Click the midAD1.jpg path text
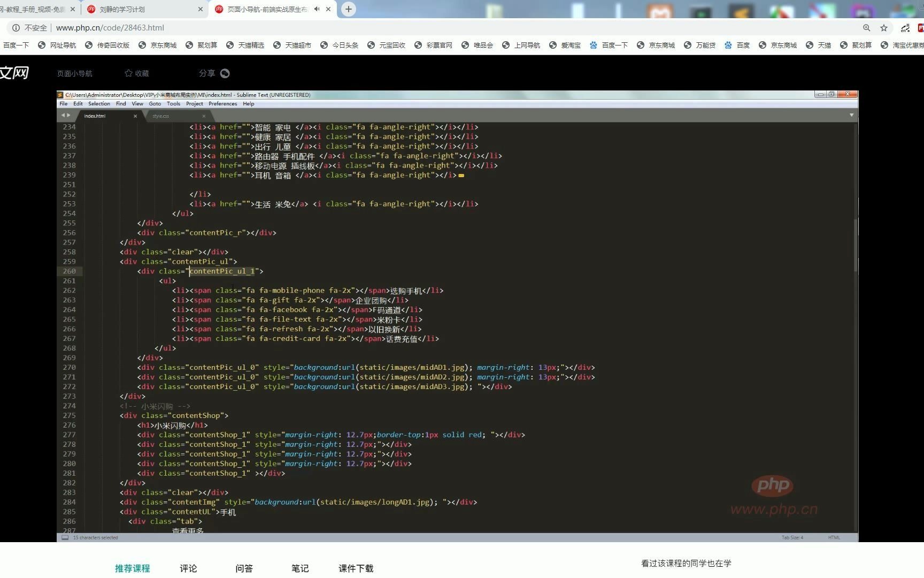 [x=412, y=368]
